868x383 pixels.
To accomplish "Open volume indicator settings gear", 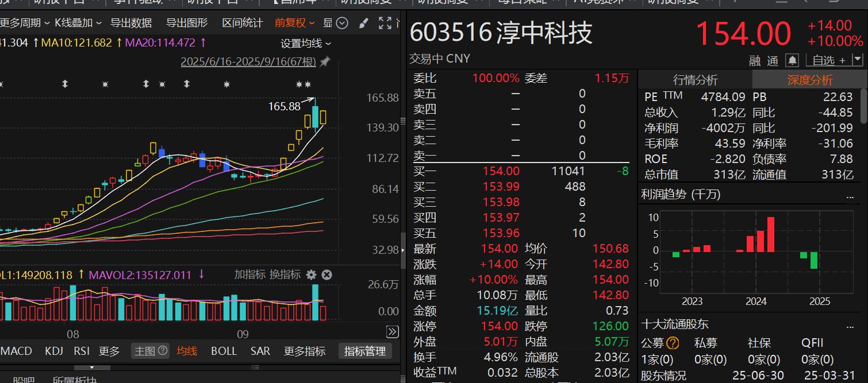I will (x=311, y=275).
